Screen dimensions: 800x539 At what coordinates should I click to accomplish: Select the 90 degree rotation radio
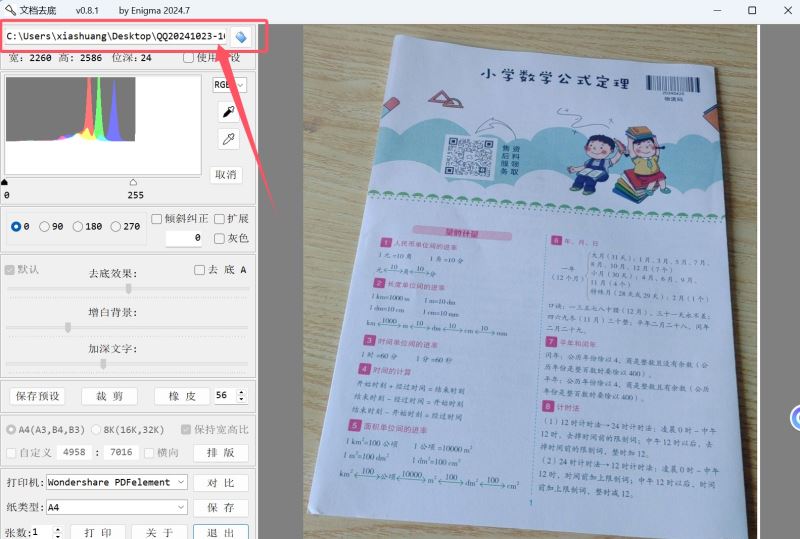(x=44, y=226)
